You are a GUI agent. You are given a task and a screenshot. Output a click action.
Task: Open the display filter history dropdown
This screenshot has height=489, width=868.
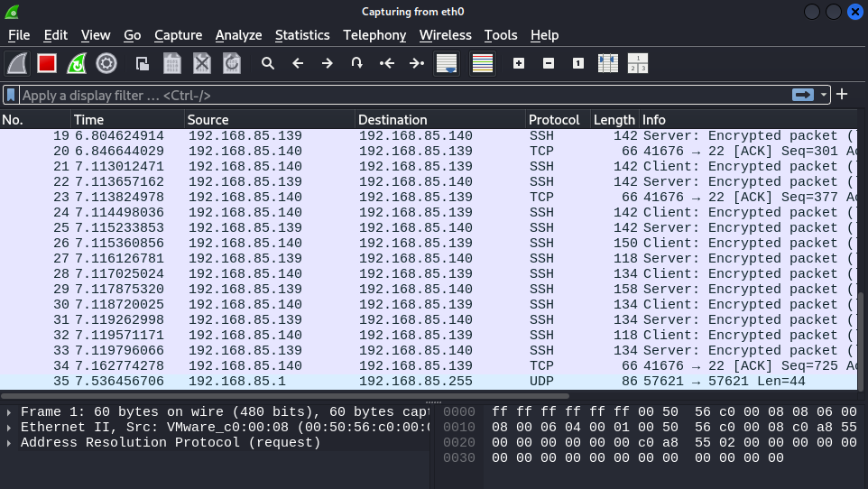click(x=824, y=95)
